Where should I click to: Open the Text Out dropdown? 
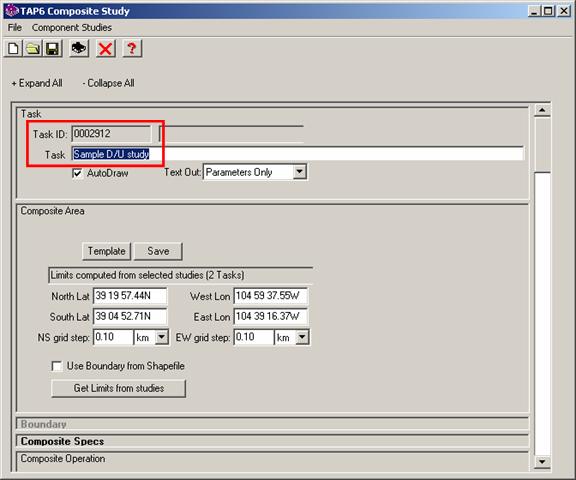click(x=300, y=172)
